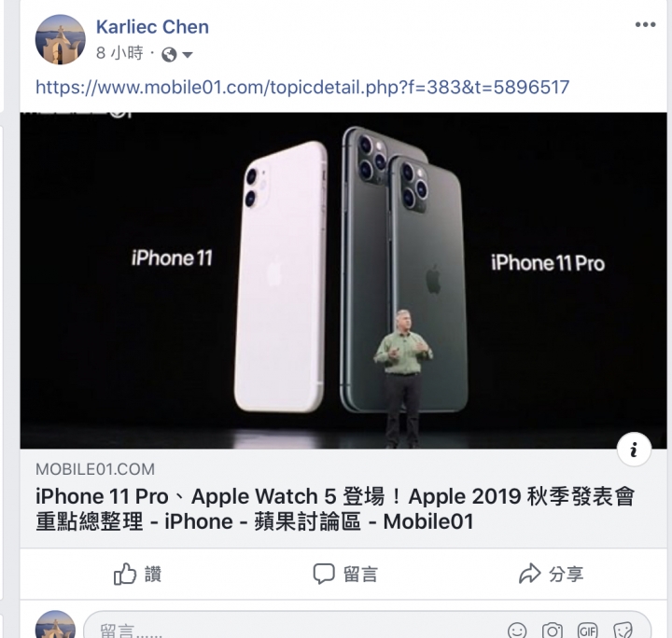The image size is (672, 638).
Task: Add a GIF to the comment
Action: 588,631
